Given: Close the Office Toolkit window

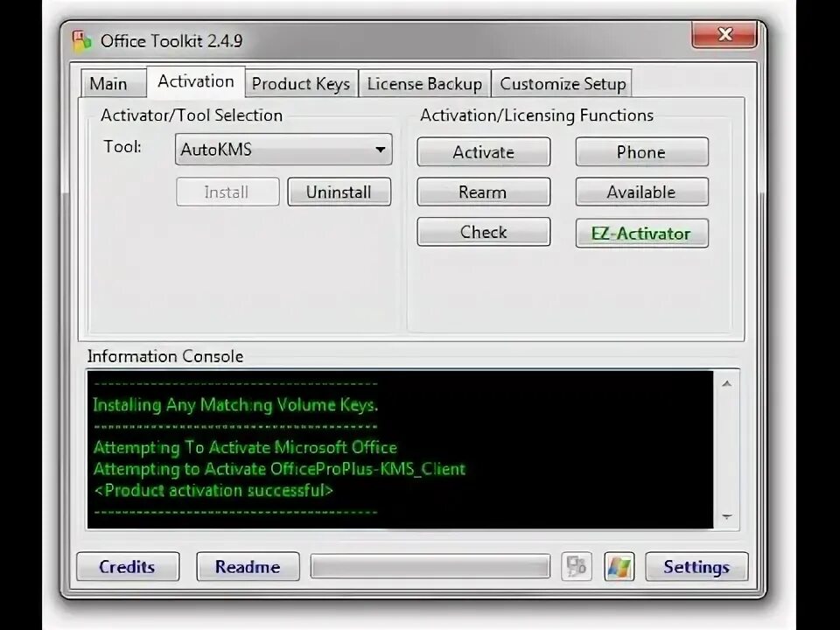Looking at the screenshot, I should click(x=724, y=34).
